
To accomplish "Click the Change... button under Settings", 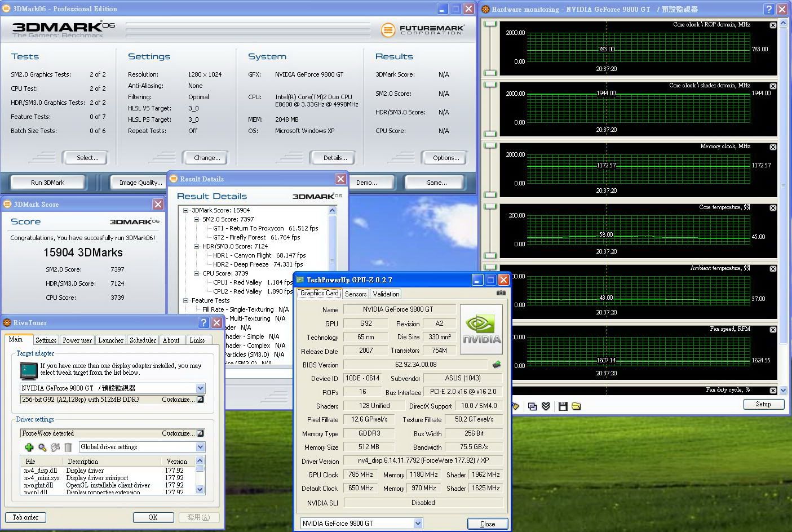I will 207,158.
